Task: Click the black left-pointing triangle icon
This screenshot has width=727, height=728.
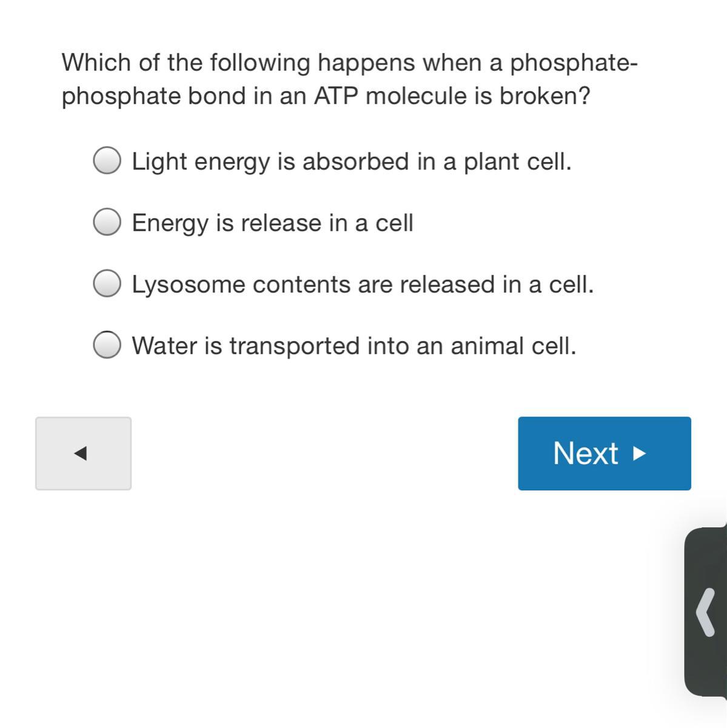Action: click(80, 453)
